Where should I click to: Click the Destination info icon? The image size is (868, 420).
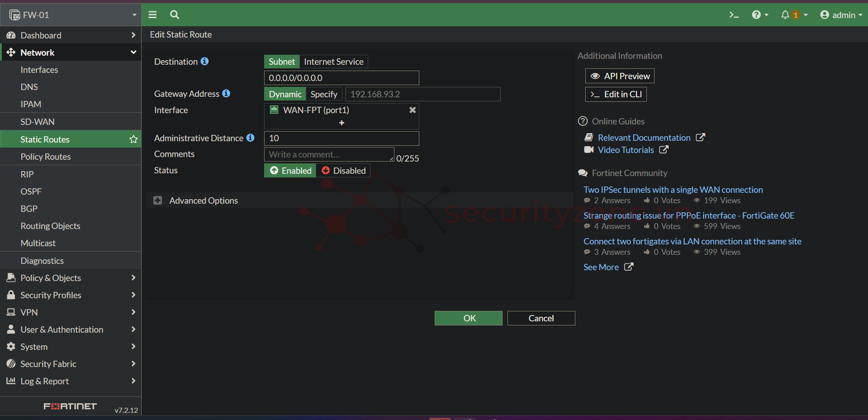tap(205, 61)
